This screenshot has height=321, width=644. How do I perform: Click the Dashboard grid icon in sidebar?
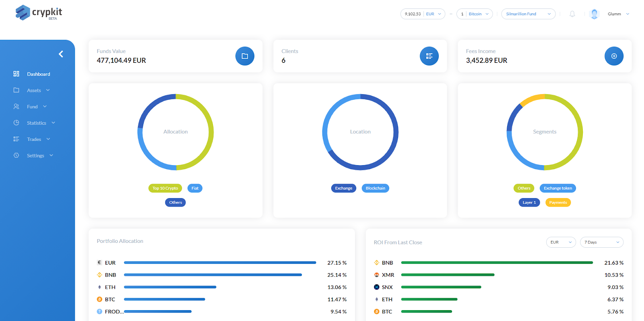[16, 74]
